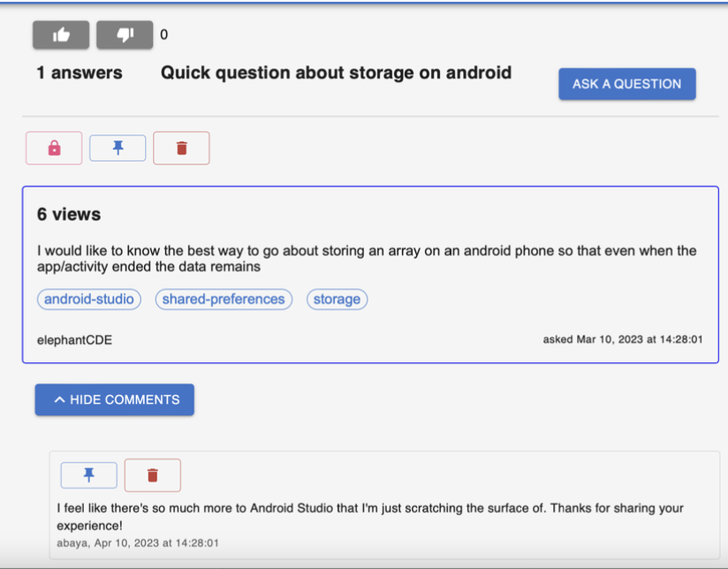The image size is (728, 569).
Task: Delete the question via trash icon
Action: [x=181, y=148]
